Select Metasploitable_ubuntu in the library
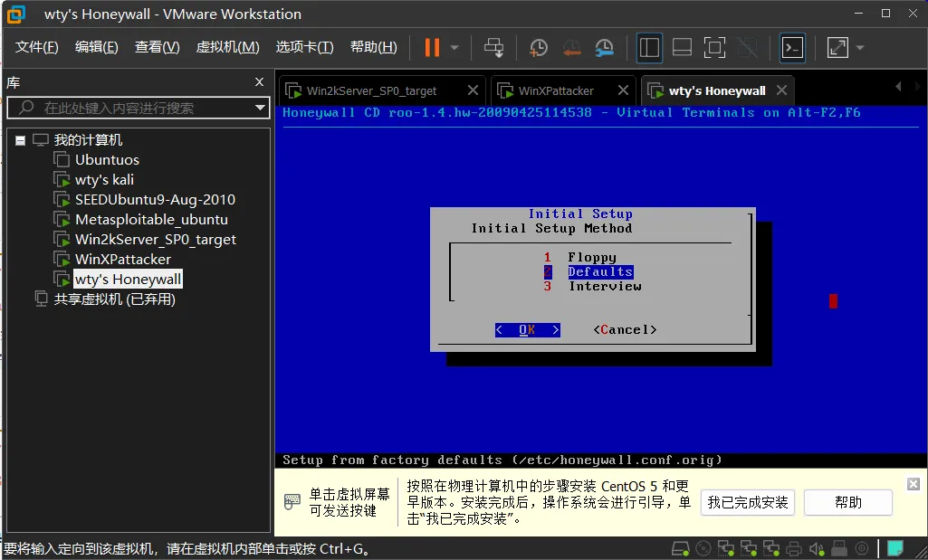The width and height of the screenshot is (928, 560). click(x=151, y=220)
